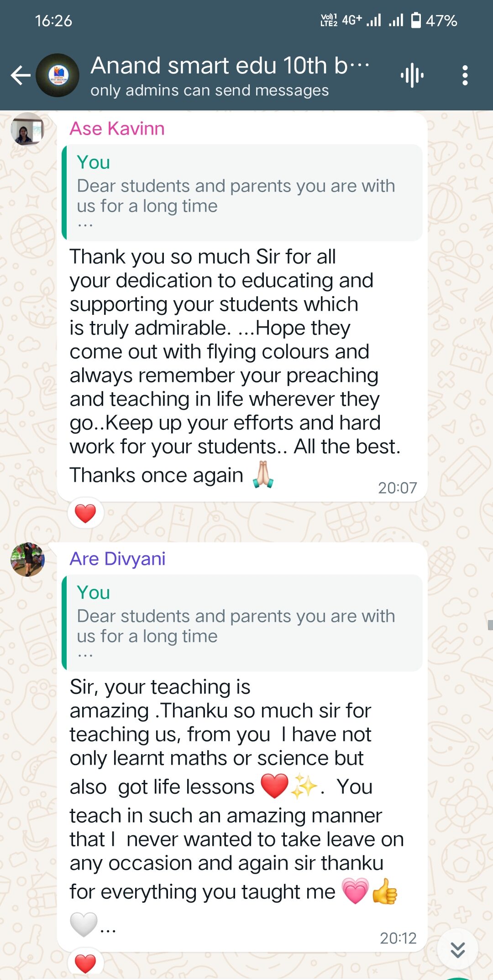Screen dimensions: 493x980
Task: Jump to latest messages with the double-chevron button
Action: pyautogui.click(x=457, y=949)
